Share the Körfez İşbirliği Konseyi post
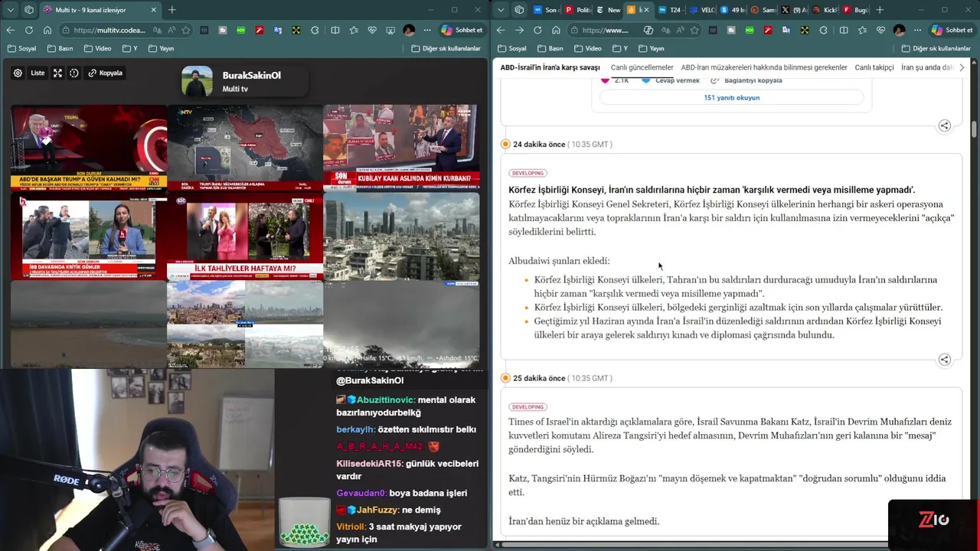 click(944, 360)
